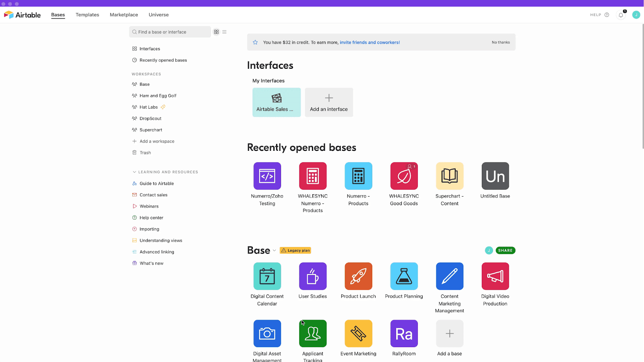The width and height of the screenshot is (644, 362).
Task: Click the page vertical scrollbar
Action: coord(643,86)
